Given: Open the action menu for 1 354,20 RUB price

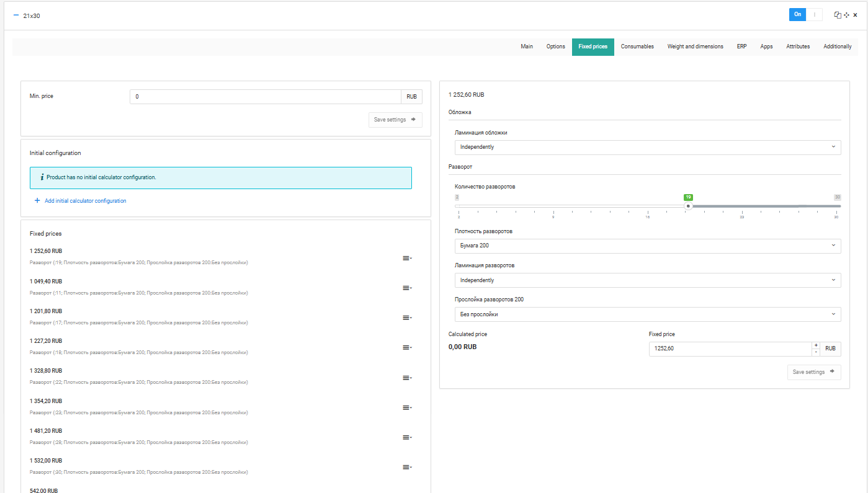Looking at the screenshot, I should pos(407,407).
